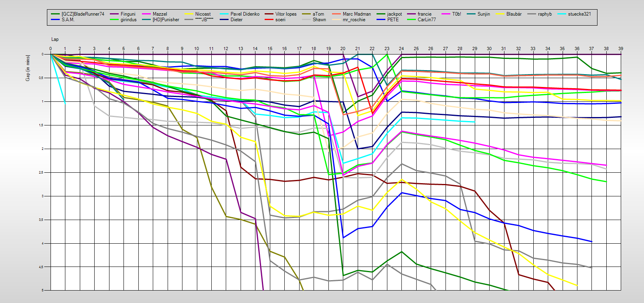The height and width of the screenshot is (303, 644).
Task: Click lap 20 marker on top axis
Action: click(x=343, y=48)
